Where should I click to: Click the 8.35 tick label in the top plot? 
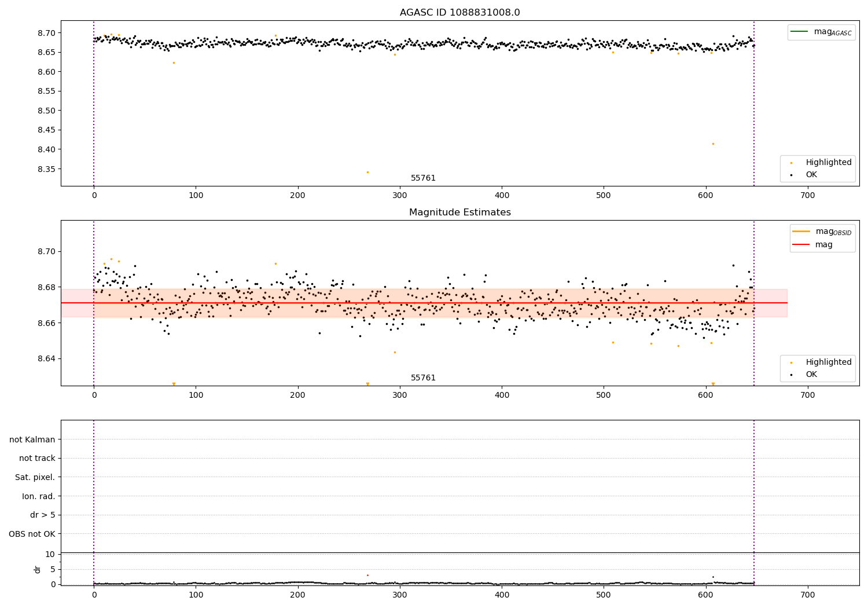[46, 169]
